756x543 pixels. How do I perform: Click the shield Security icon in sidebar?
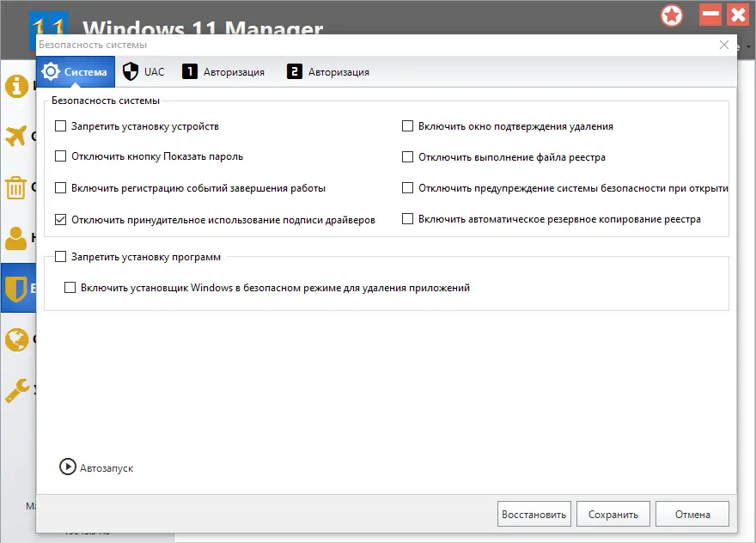click(17, 290)
